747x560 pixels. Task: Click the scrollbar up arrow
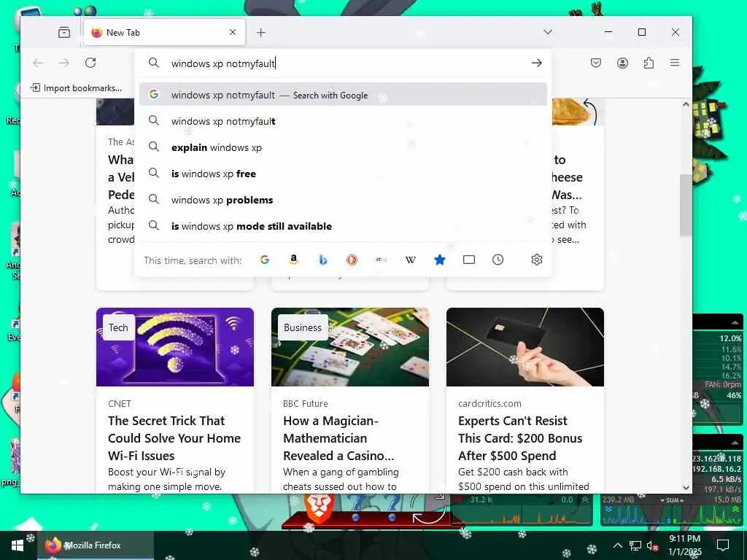pos(686,104)
